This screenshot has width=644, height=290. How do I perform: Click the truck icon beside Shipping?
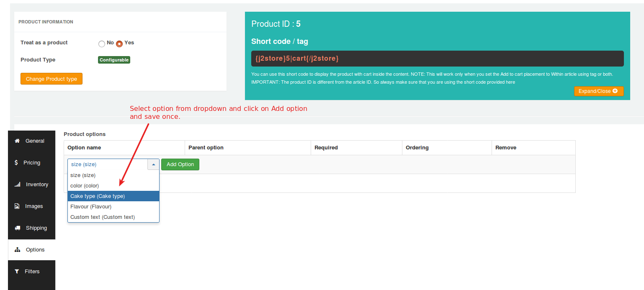[18, 228]
